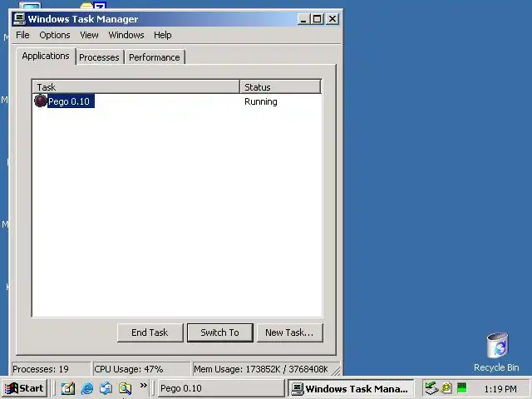This screenshot has width=532, height=399.
Task: Sort list by Status column header
Action: pos(280,86)
